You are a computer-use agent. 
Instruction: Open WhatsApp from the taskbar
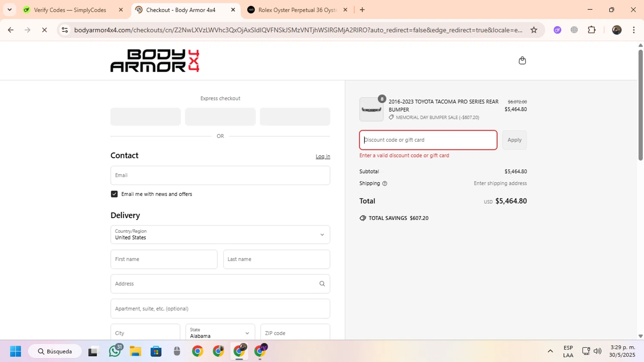(115, 351)
